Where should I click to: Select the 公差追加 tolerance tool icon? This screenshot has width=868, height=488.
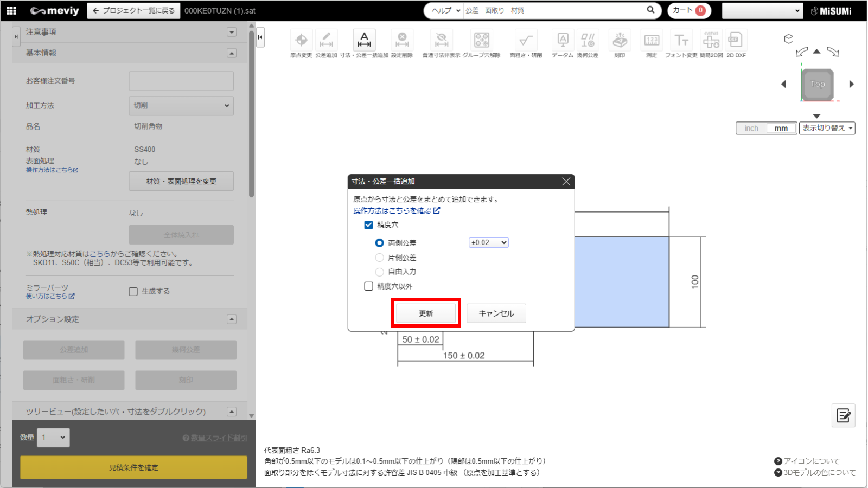(326, 41)
